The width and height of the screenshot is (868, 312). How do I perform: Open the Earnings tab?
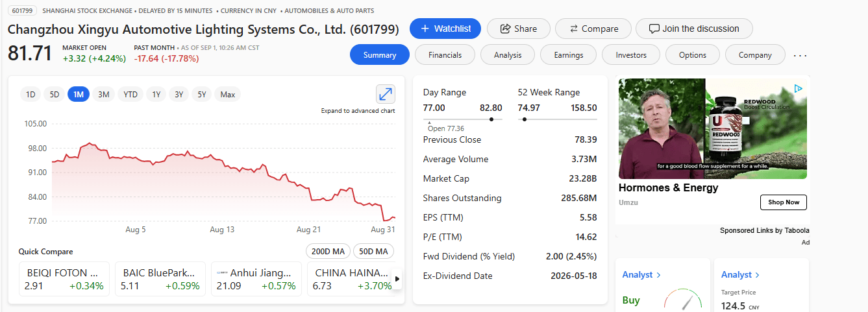coord(568,55)
